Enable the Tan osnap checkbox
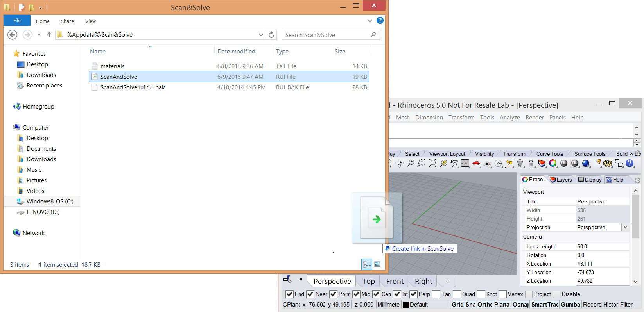 tap(436, 294)
